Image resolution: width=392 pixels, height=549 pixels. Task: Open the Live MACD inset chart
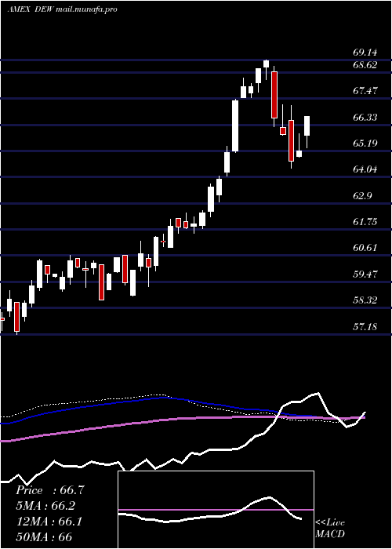click(x=216, y=510)
